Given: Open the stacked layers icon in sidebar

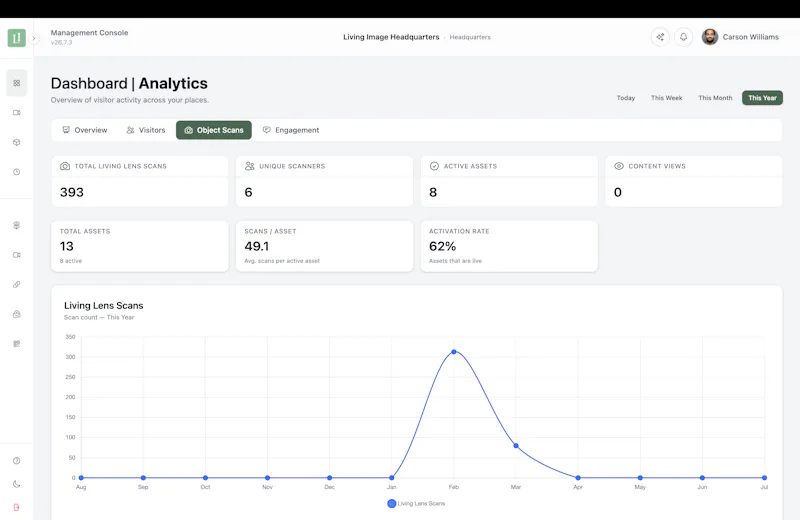Looking at the screenshot, I should [17, 225].
